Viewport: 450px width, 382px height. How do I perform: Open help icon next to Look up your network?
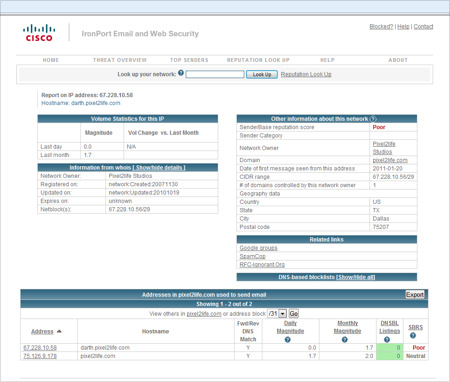(x=181, y=73)
